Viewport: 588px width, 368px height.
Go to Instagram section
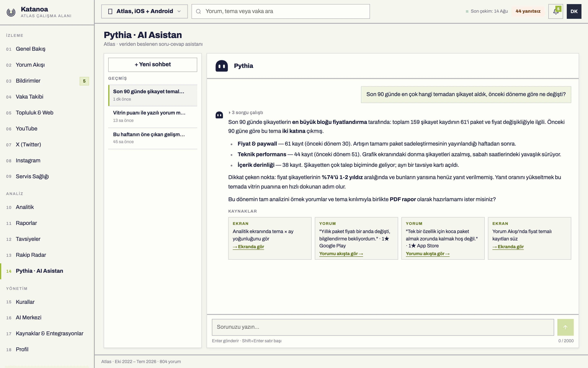tap(47, 161)
